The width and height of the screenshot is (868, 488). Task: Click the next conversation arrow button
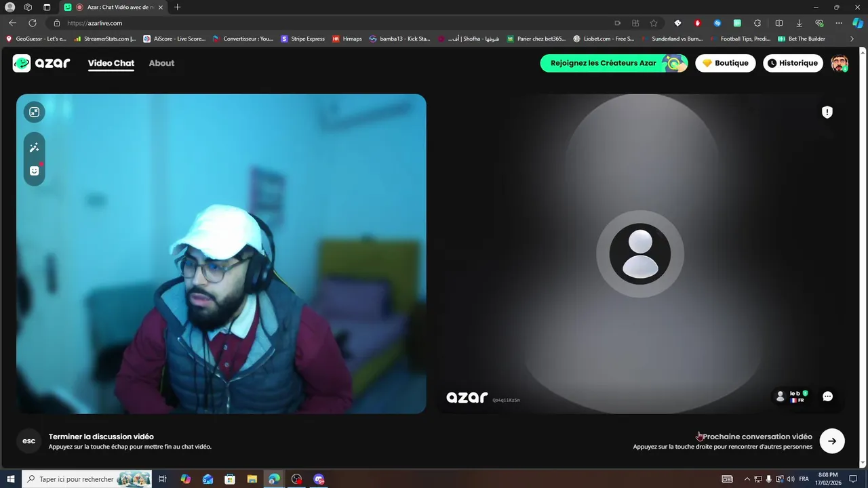point(832,441)
